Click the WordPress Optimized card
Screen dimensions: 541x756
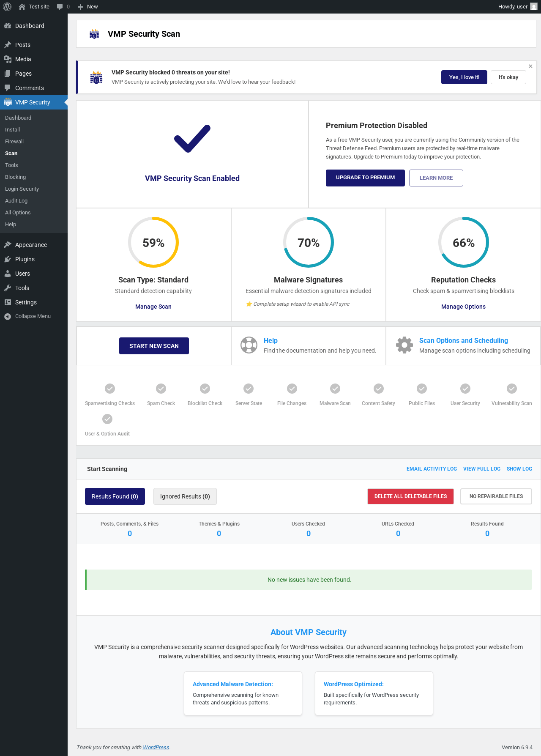coord(374,693)
